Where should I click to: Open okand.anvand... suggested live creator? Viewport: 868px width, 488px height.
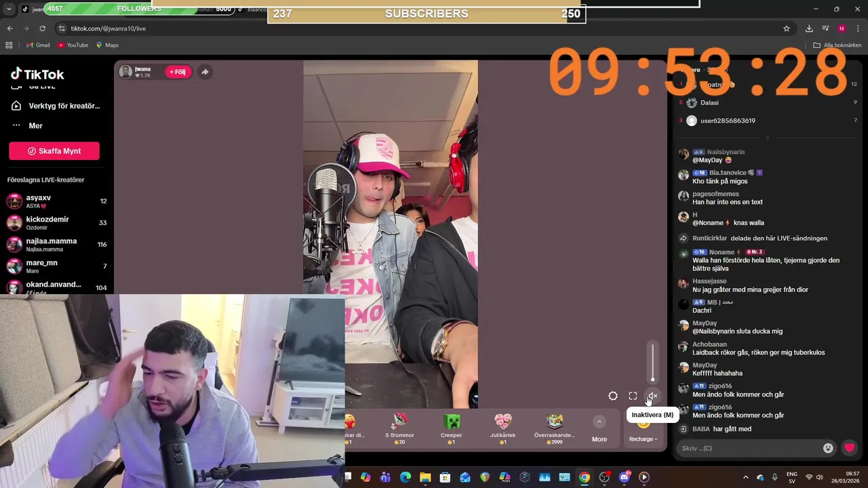pyautogui.click(x=56, y=287)
